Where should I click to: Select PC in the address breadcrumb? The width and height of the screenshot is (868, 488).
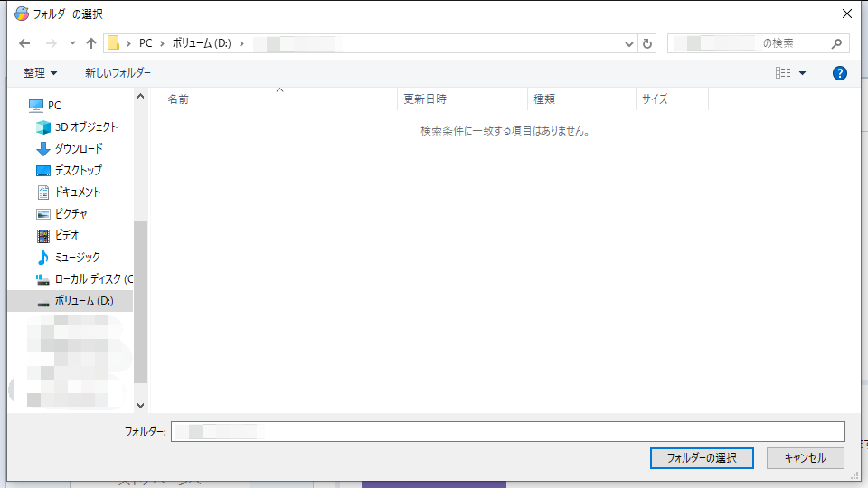146,43
